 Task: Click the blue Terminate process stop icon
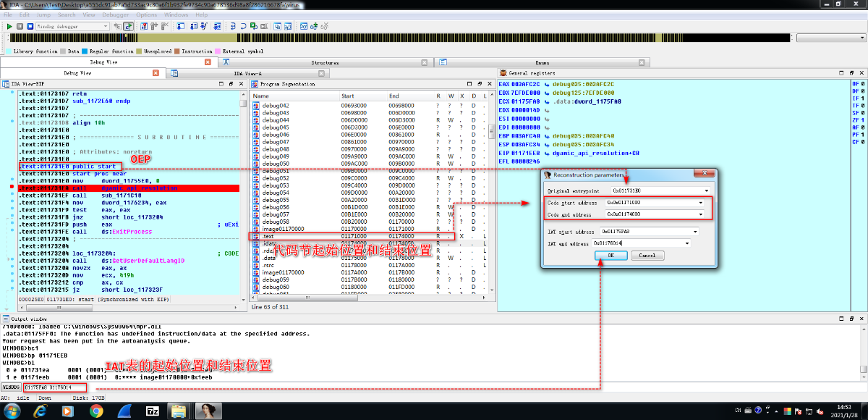point(29,26)
